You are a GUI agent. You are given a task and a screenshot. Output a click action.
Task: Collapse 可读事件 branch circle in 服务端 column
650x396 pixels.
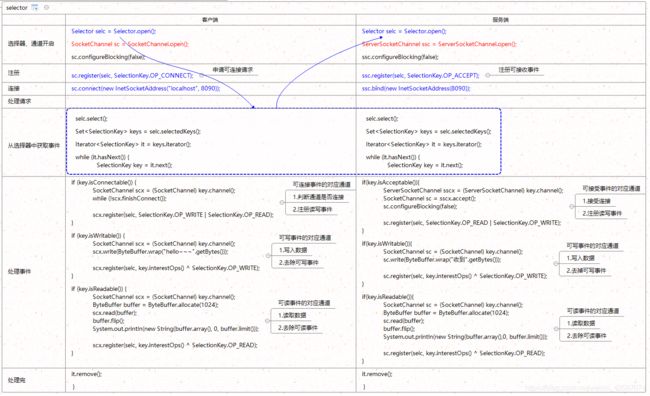pyautogui.click(x=556, y=328)
